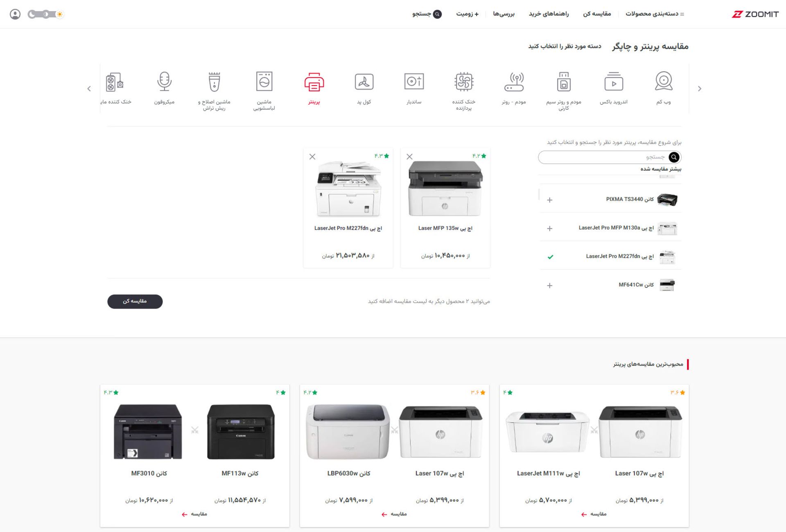This screenshot has height=532, width=786.
Task: Open the reviews menu item
Action: 504,14
